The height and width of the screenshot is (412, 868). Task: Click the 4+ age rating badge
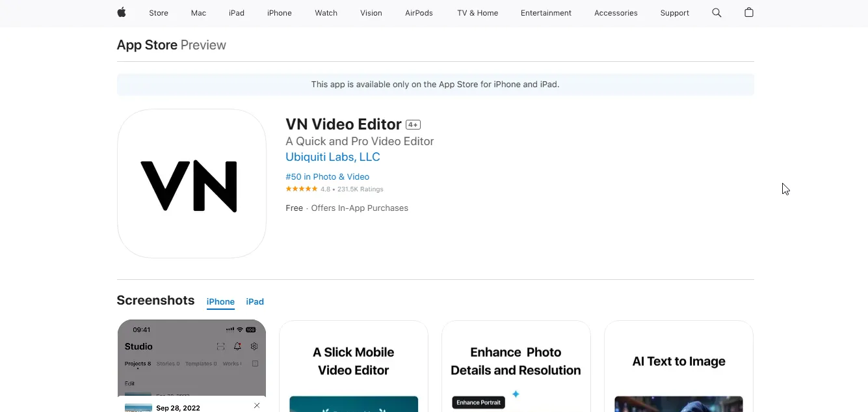[413, 124]
